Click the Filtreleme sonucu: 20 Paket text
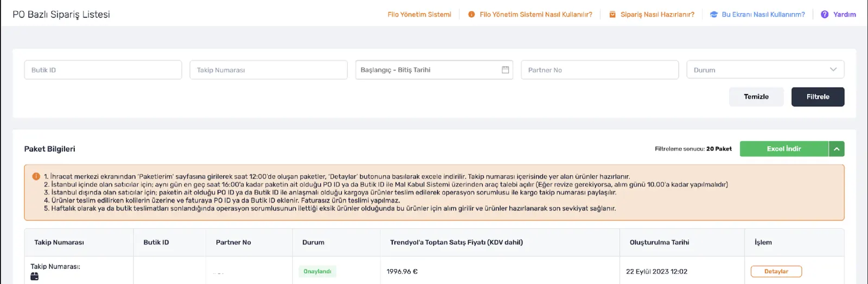This screenshot has height=284, width=868. [x=693, y=149]
